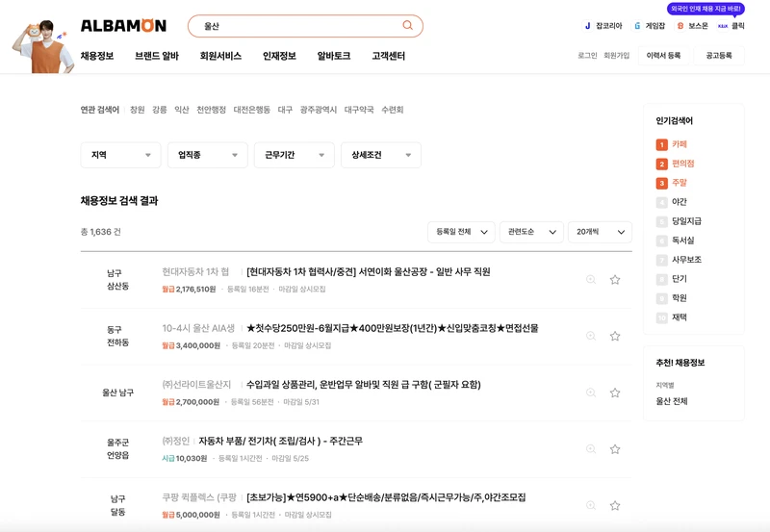Select popular search 편의점
This screenshot has width=770, height=532.
[683, 164]
